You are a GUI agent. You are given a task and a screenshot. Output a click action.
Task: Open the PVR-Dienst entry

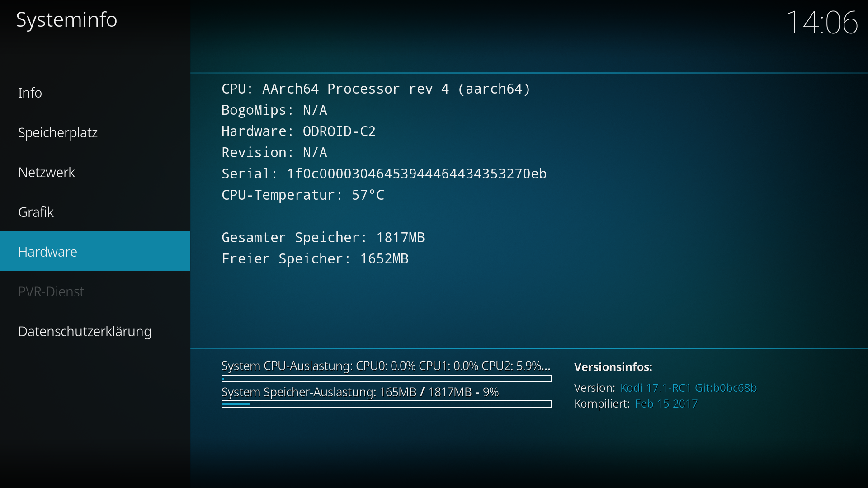pyautogui.click(x=95, y=291)
